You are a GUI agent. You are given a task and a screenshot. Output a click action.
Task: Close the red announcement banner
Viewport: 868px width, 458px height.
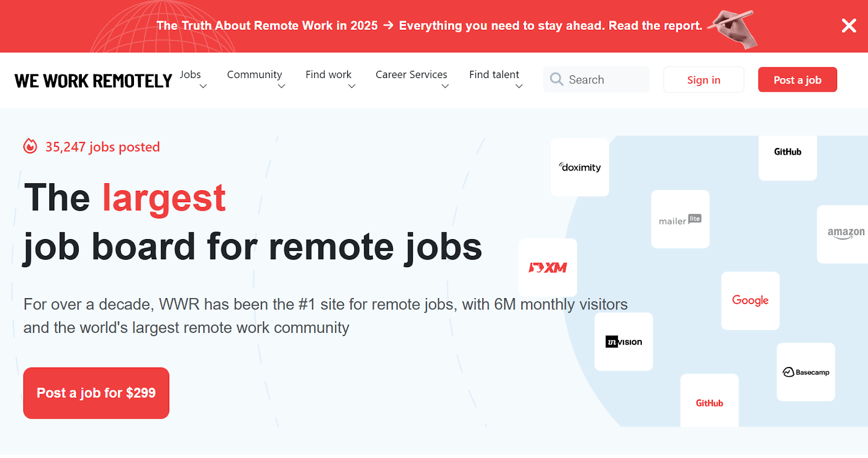pyautogui.click(x=849, y=25)
